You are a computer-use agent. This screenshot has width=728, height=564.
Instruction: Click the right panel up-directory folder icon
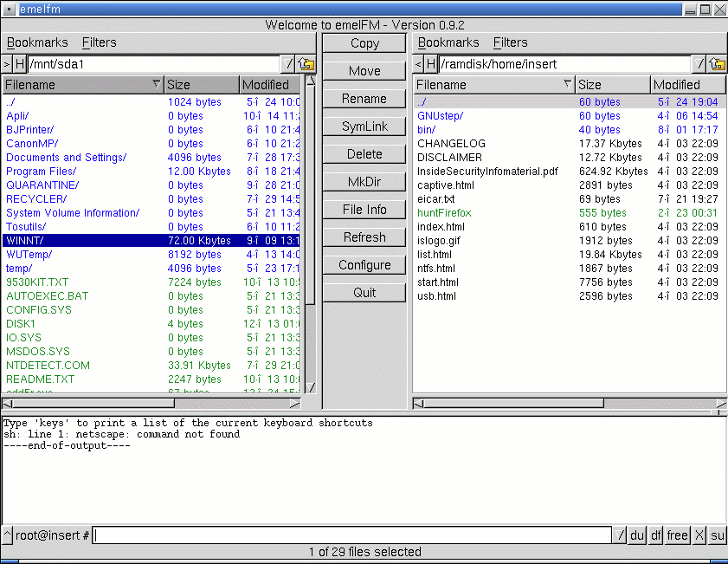[717, 64]
